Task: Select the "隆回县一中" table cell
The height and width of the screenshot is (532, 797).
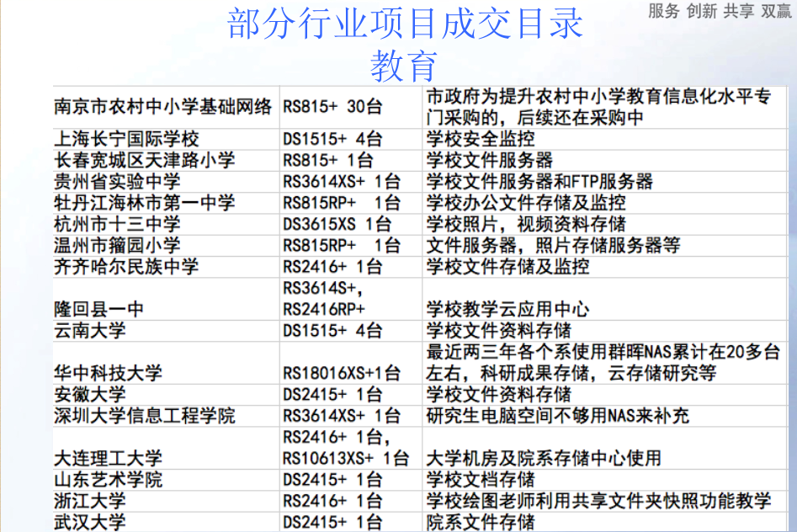Action: 98,309
